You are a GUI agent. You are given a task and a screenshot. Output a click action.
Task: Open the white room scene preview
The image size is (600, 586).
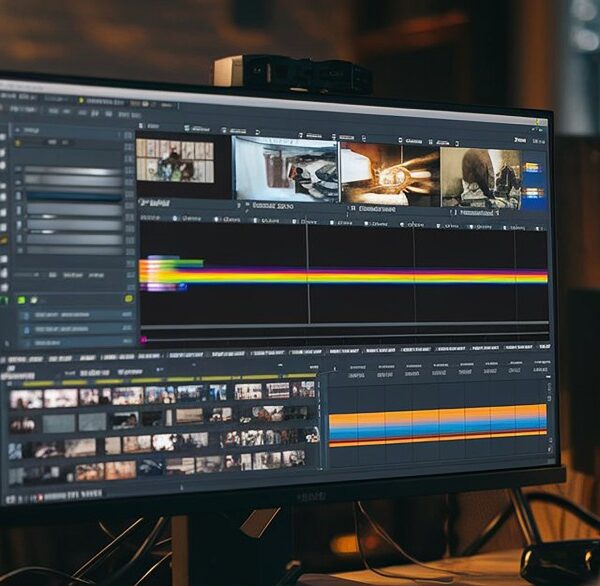point(285,169)
